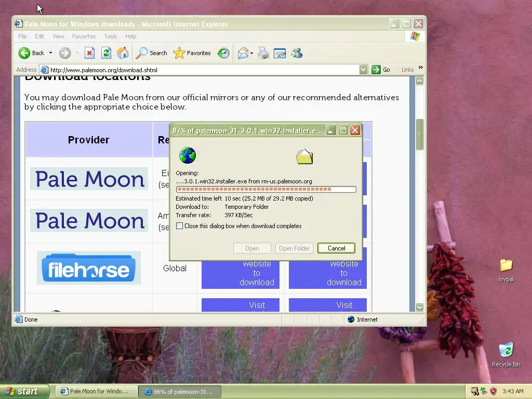Viewport: 532px width, 399px height.
Task: Open Favorites star in toolbar
Action: click(192, 53)
